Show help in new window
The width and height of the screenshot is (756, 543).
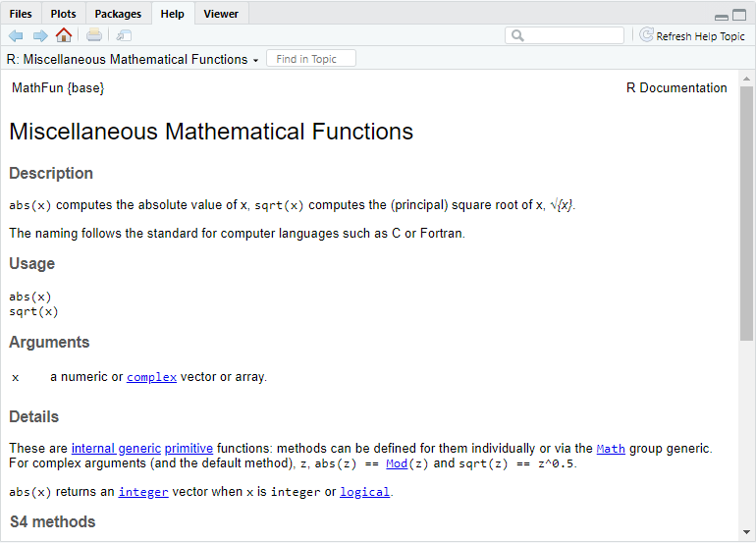point(124,35)
